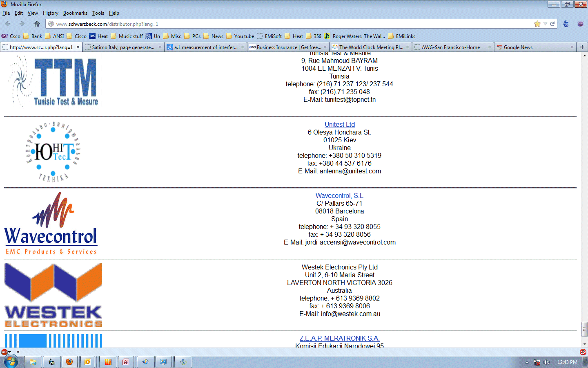This screenshot has width=588, height=368.
Task: Close the World Clock Meeting tab
Action: tap(408, 47)
